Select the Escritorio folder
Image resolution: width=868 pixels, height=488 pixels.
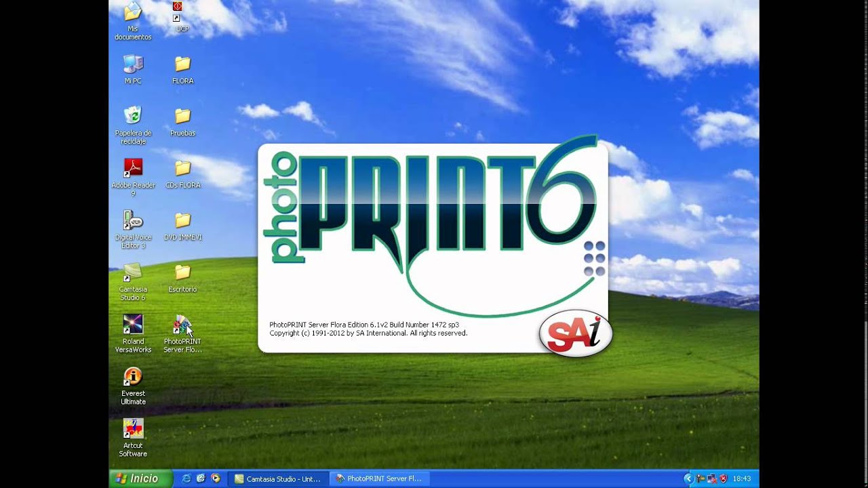coord(182,278)
